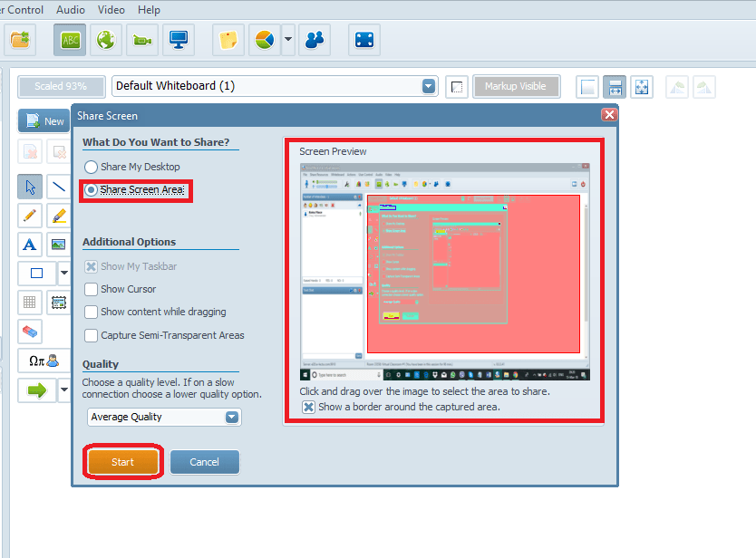Click the grid tool icon

30,303
